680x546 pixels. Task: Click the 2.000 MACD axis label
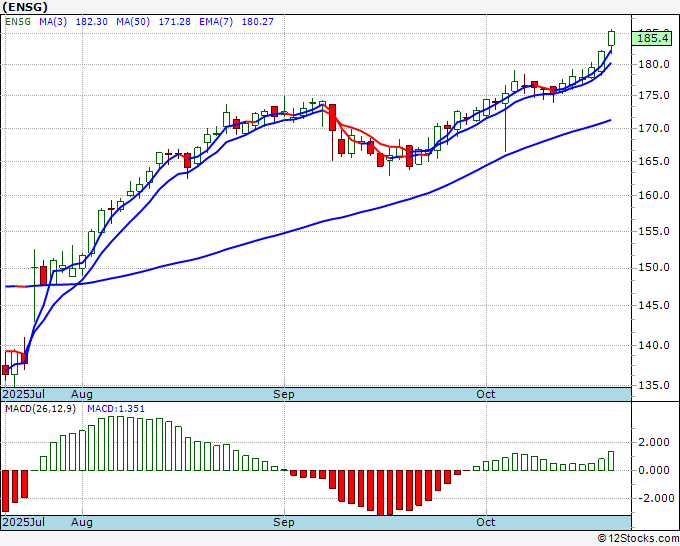tap(654, 442)
